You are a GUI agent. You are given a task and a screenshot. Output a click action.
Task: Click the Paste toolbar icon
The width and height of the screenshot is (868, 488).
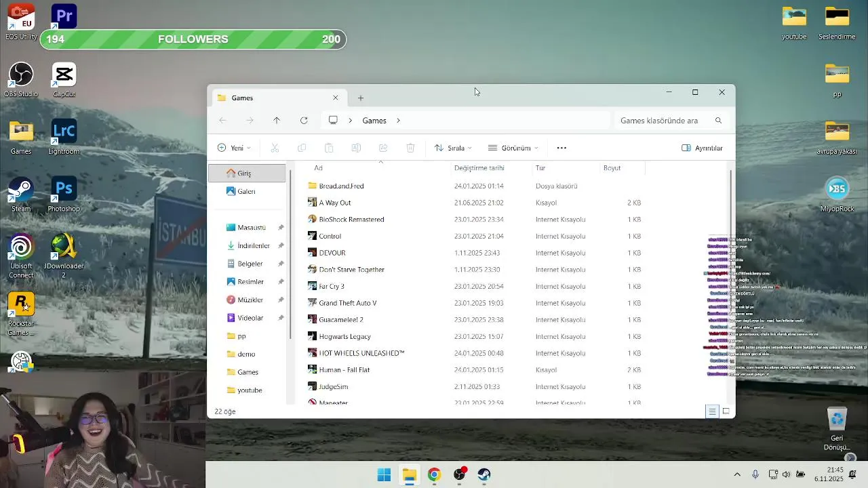click(329, 148)
